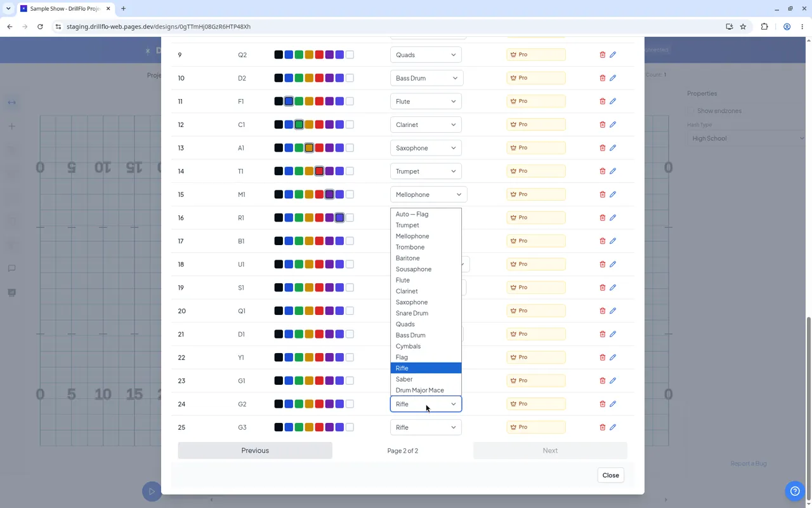Edit row 24 G2 pencil icon

click(x=613, y=404)
